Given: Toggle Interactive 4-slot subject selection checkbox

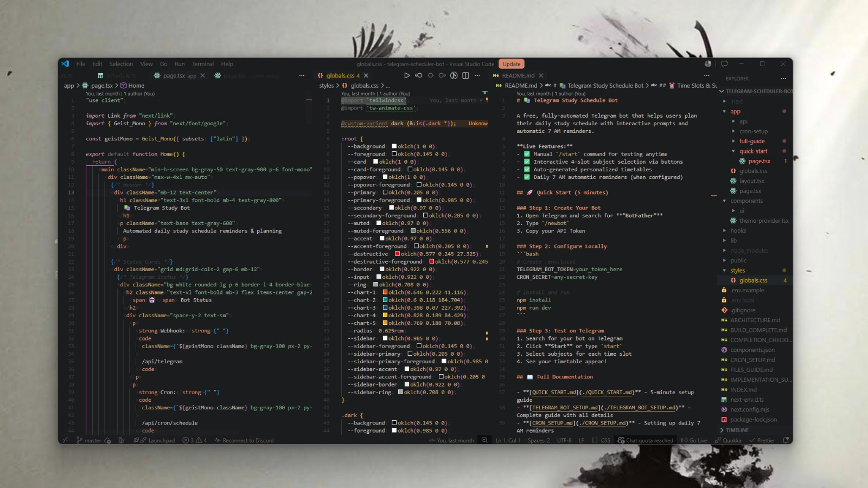Looking at the screenshot, I should tap(527, 162).
